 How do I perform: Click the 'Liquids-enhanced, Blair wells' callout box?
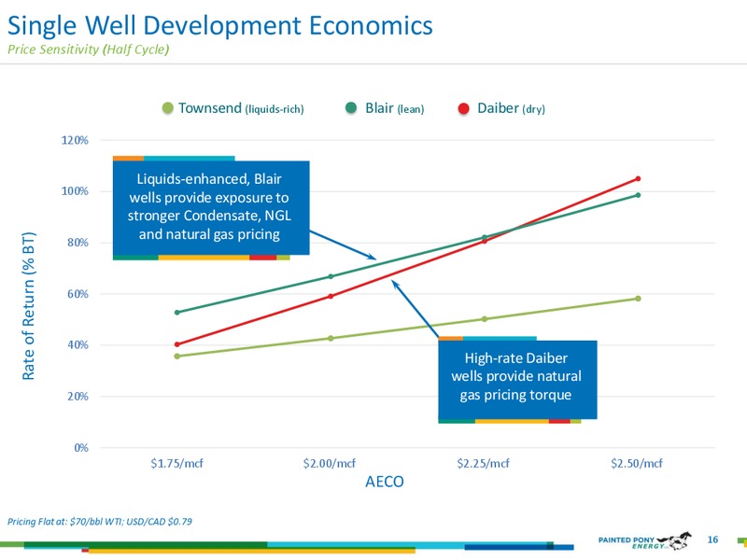tap(211, 207)
